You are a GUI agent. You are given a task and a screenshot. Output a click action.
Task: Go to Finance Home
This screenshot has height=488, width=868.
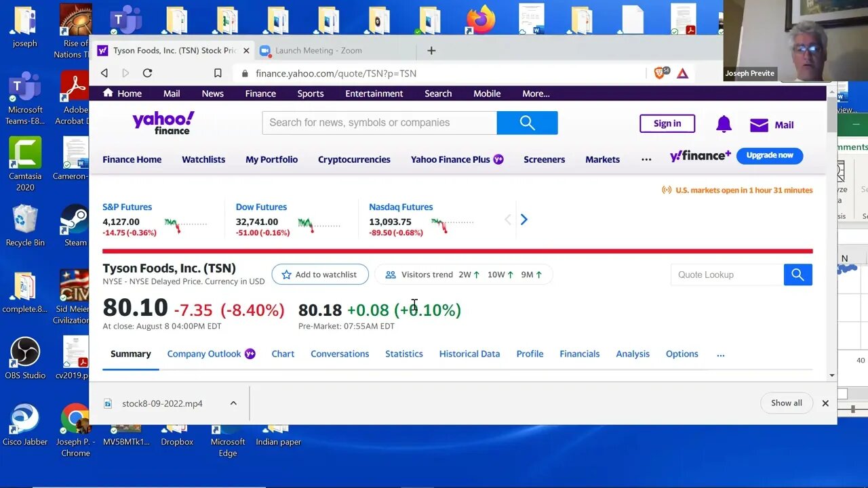132,159
